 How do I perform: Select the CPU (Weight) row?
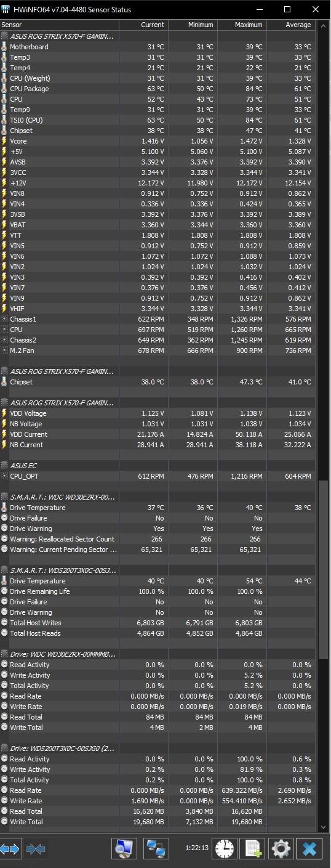(x=158, y=78)
